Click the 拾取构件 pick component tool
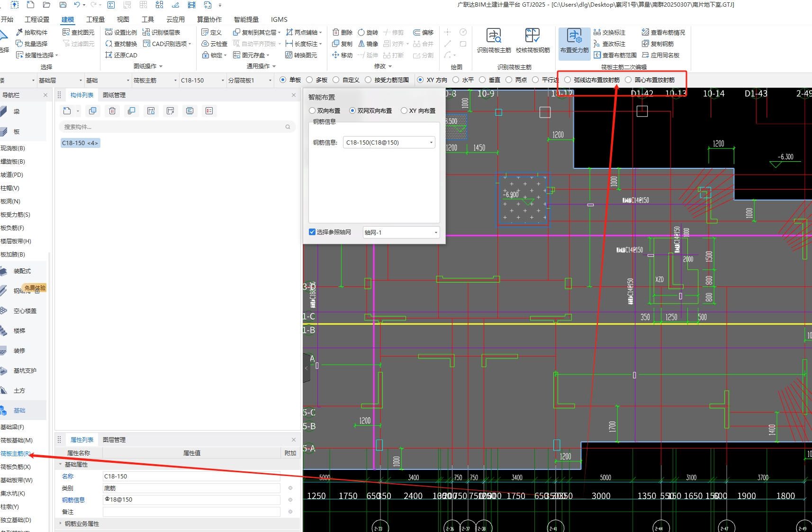 (32, 32)
